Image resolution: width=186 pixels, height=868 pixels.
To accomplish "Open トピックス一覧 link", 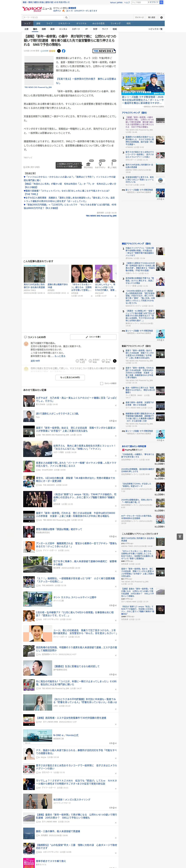I will [155, 29].
